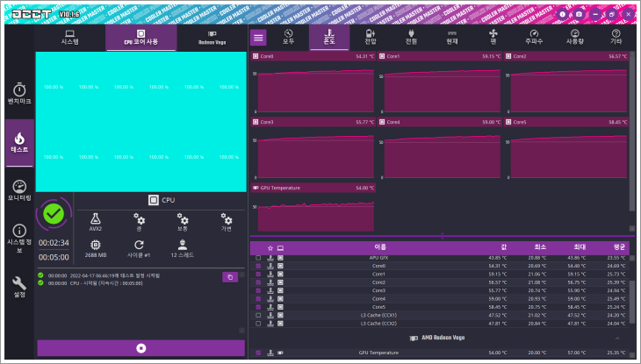The height and width of the screenshot is (364, 641).
Task: Click thermometer icon in the Core0 row
Action: pos(270,266)
